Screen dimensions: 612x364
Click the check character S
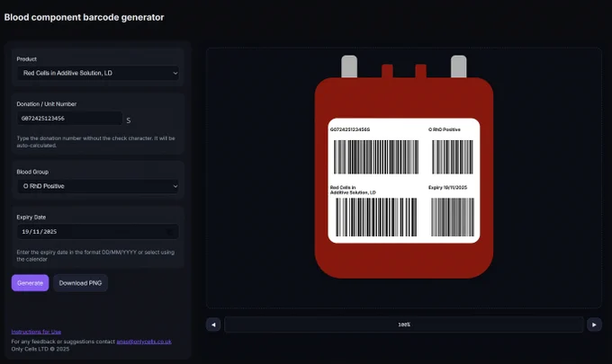pyautogui.click(x=129, y=120)
